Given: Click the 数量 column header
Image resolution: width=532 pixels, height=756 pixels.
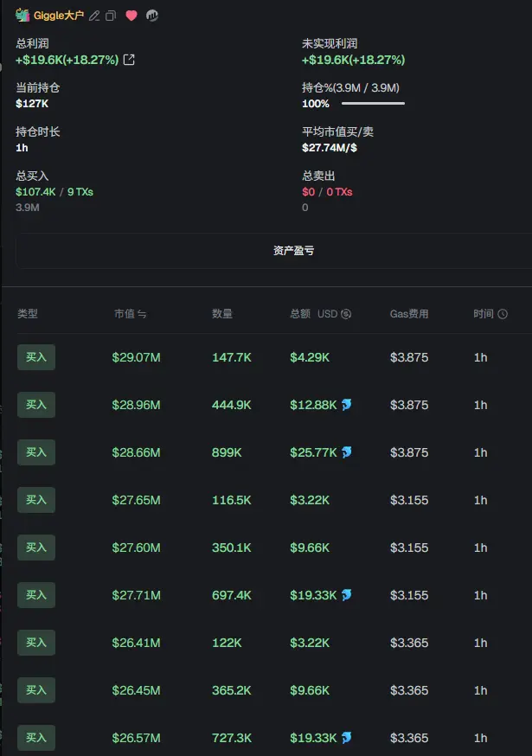Looking at the screenshot, I should pos(222,314).
